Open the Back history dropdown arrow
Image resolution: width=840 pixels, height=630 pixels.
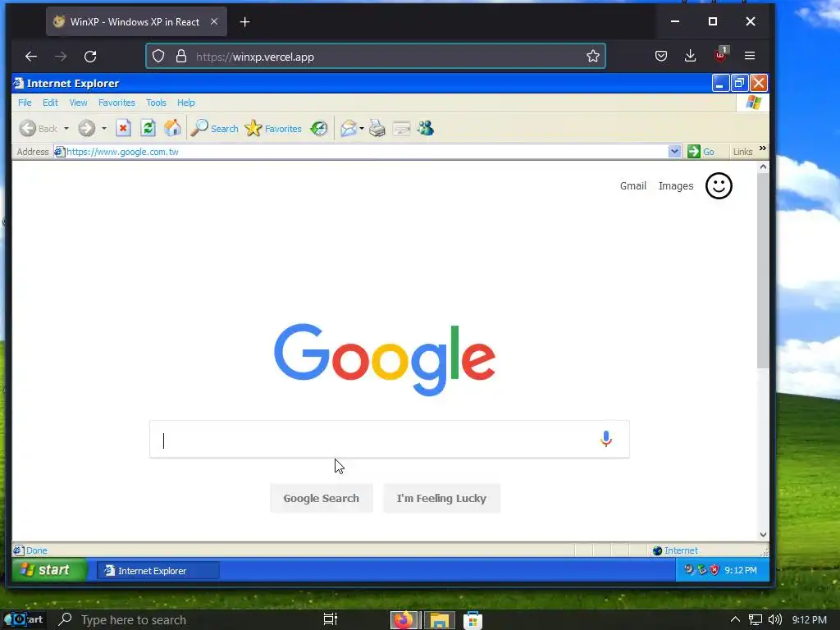point(66,129)
